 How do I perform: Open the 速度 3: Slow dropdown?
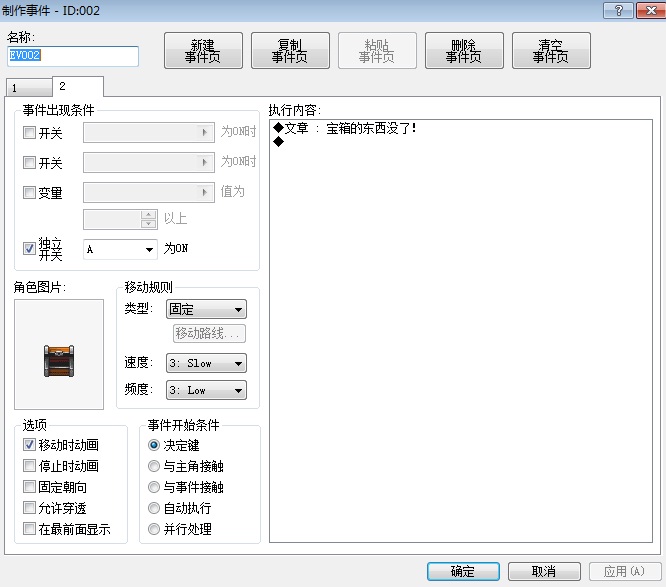pyautogui.click(x=206, y=363)
